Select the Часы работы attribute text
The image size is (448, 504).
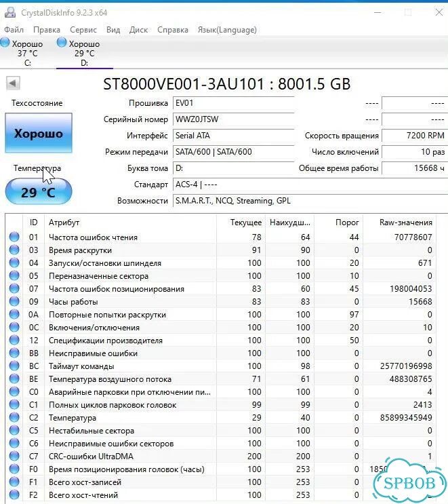[73, 302]
